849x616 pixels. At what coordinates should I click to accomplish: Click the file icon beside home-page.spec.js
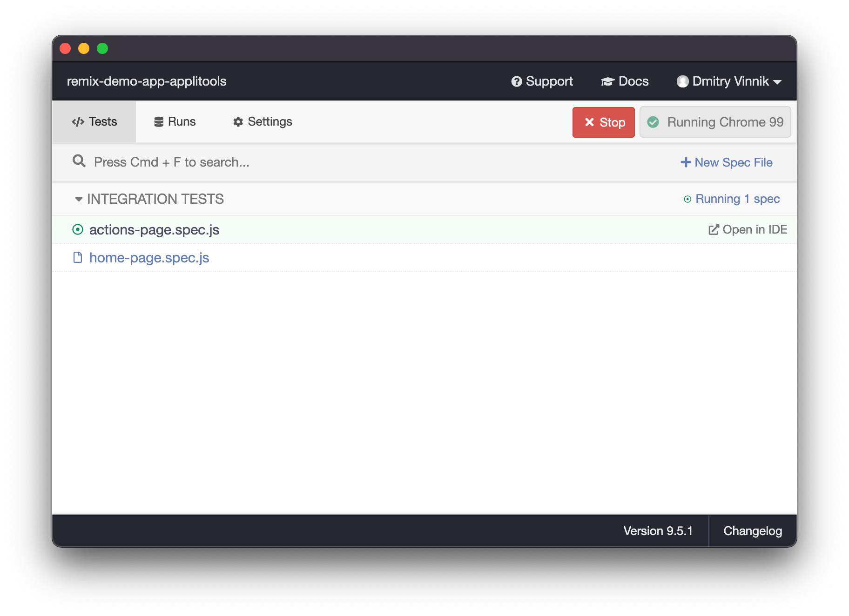[x=77, y=257]
